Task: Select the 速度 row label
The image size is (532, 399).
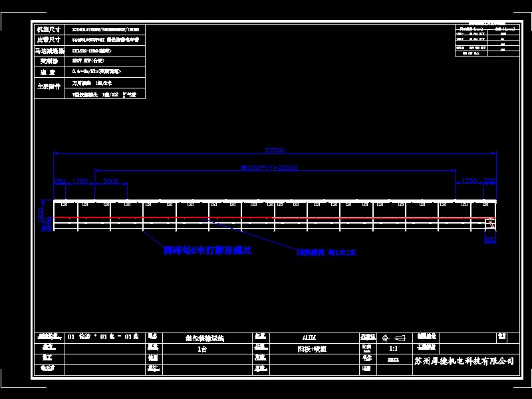Action: [49, 72]
